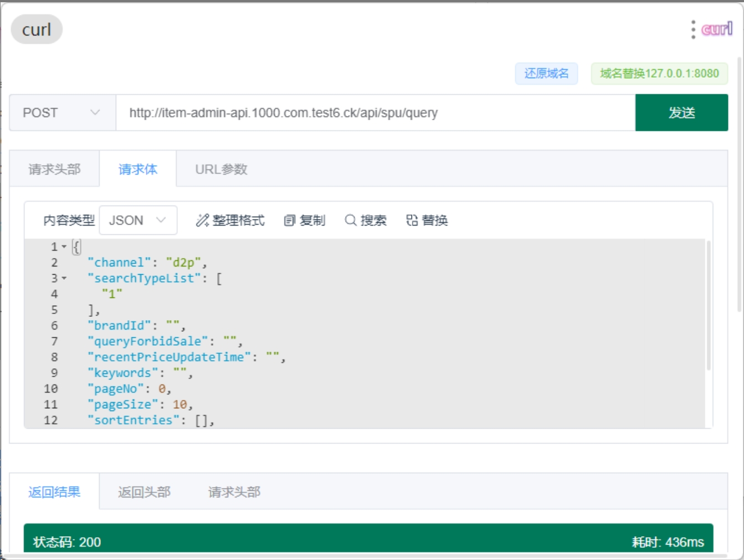Collapse the code fold at line 1
744x560 pixels.
64,246
